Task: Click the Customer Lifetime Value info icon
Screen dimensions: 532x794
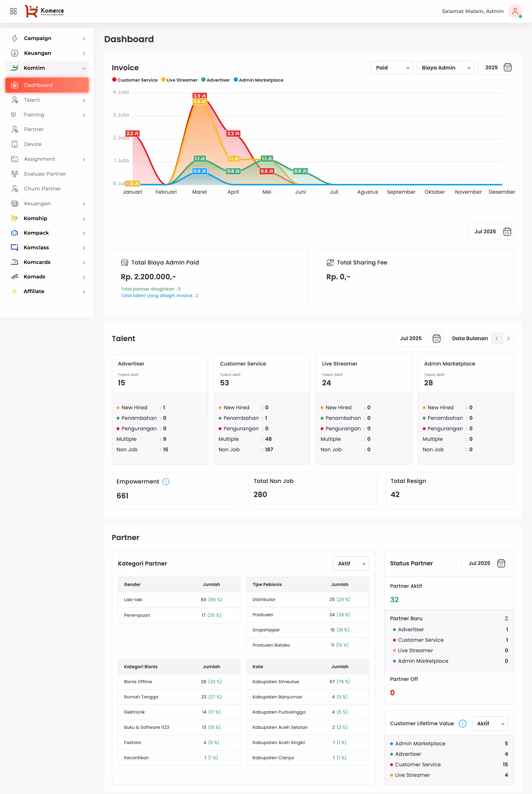Action: click(462, 723)
